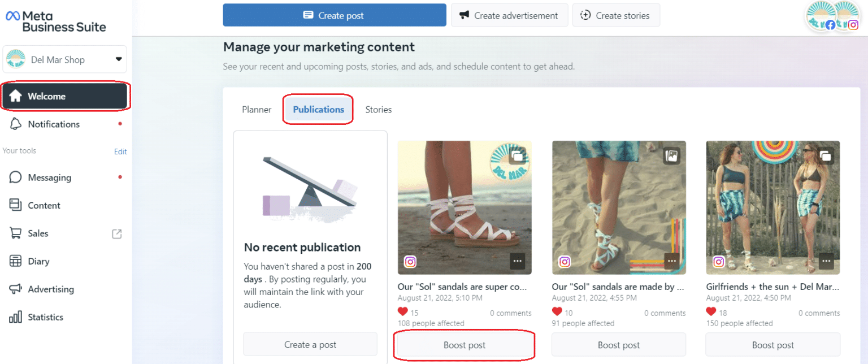Viewport: 868px width, 364px height.
Task: Boost the highlighted Sol sandals post
Action: click(464, 344)
